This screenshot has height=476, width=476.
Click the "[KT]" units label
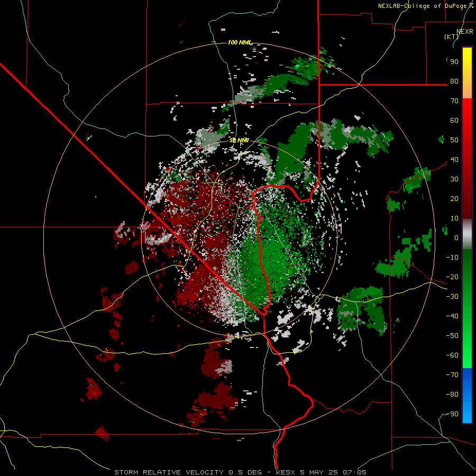click(x=452, y=36)
